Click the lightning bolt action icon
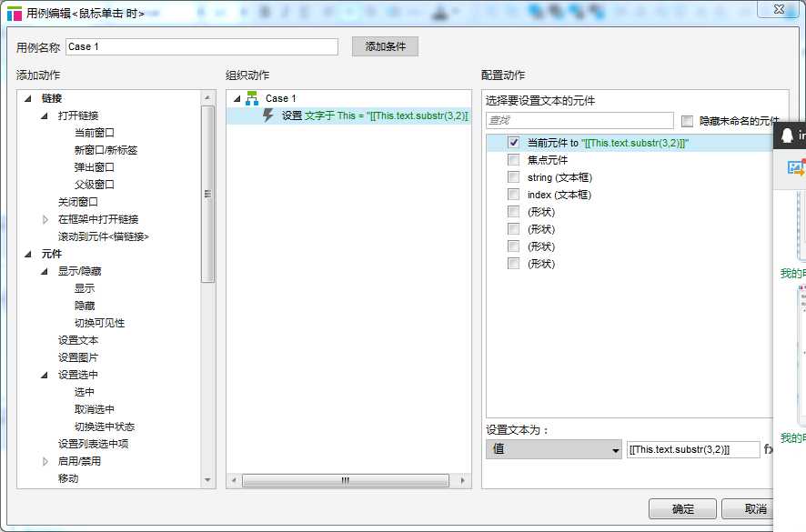The image size is (806, 532). pyautogui.click(x=267, y=115)
